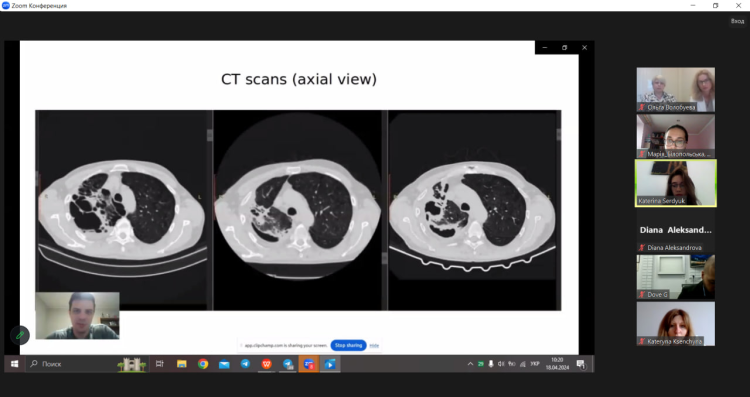Open the first Telegram icon in taskbar

[245, 364]
